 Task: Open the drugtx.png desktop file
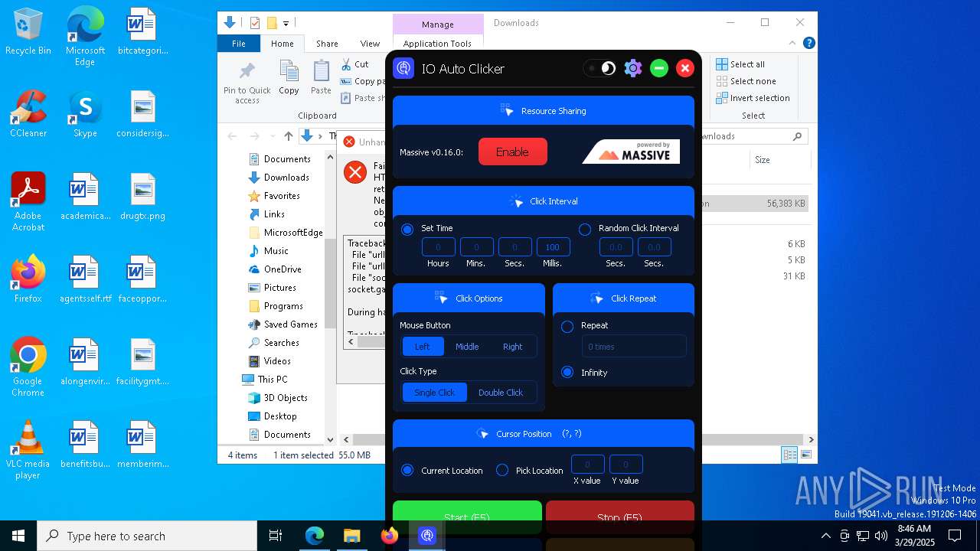click(142, 196)
